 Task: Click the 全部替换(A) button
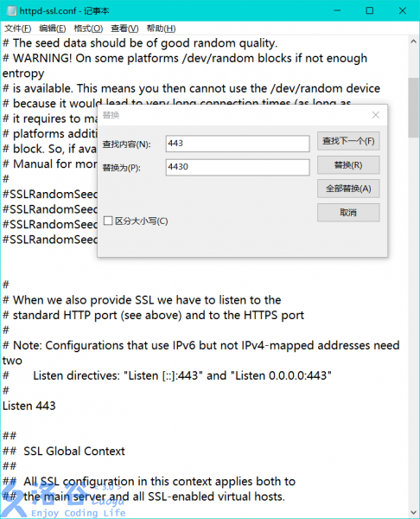coord(348,189)
